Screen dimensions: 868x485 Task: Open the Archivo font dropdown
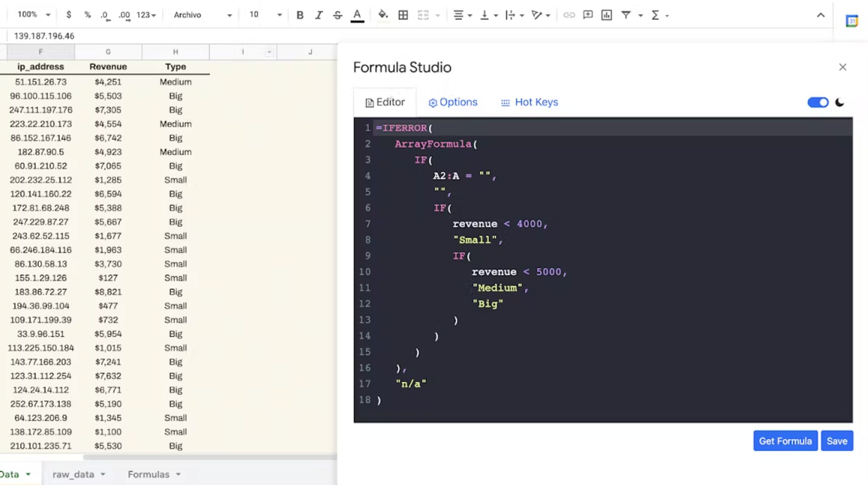202,15
